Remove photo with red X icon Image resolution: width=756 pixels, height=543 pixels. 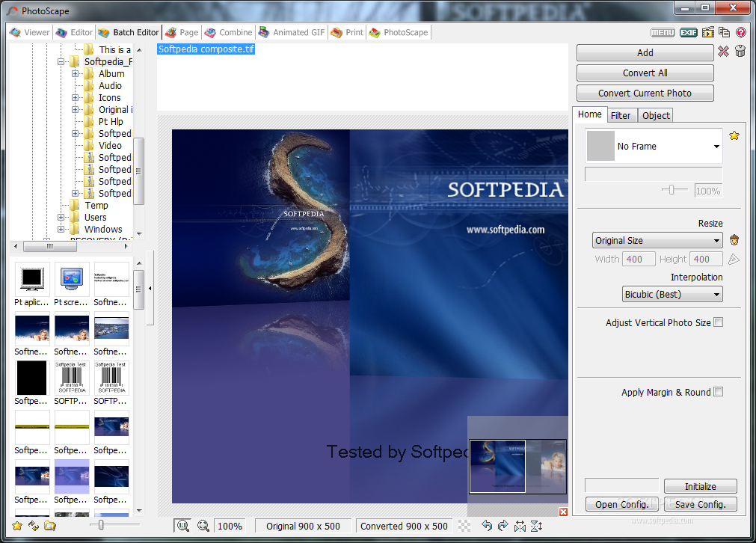click(x=723, y=51)
